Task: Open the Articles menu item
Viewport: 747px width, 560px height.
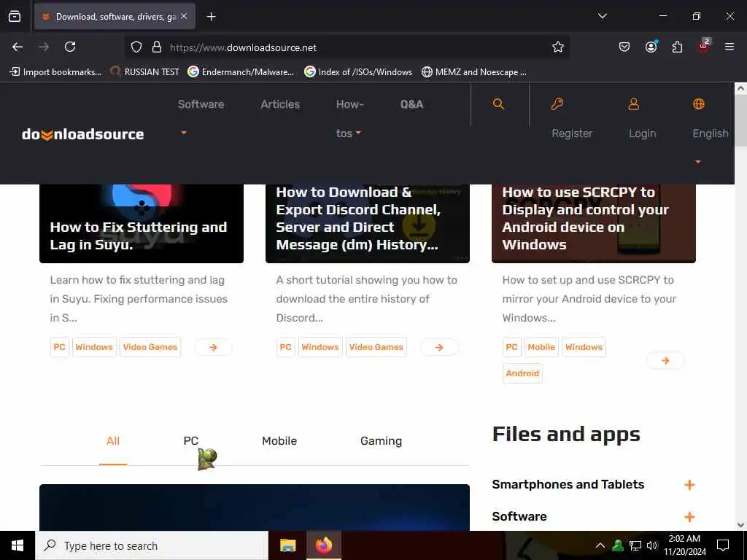Action: (280, 104)
